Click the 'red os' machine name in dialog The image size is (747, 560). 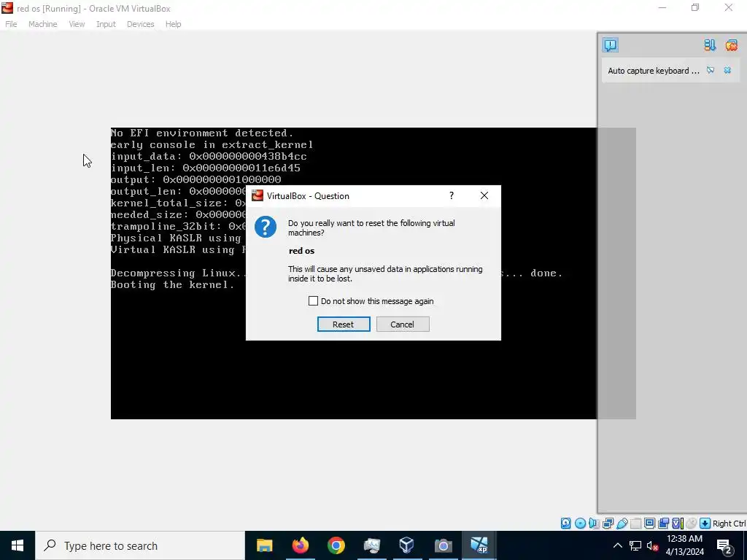[x=301, y=251]
